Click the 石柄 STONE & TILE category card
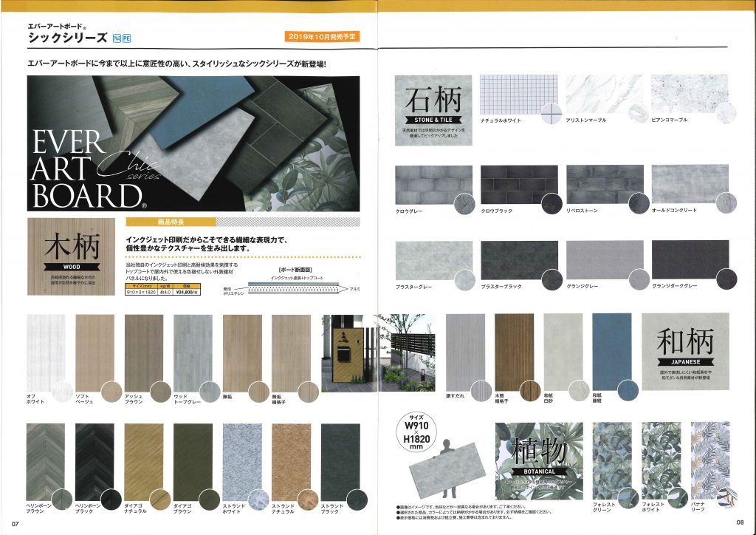This screenshot has width=756, height=535. click(433, 111)
